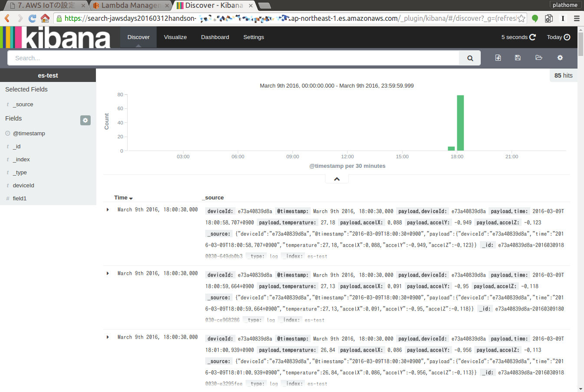584x392 pixels.
Task: Open the browser hamburger menu
Action: [x=577, y=18]
